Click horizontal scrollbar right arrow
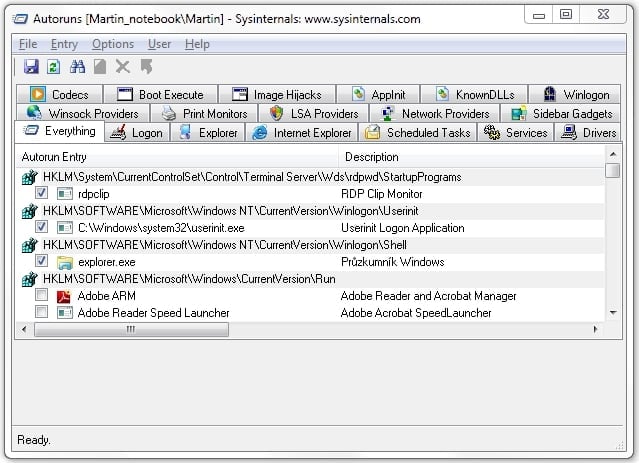 595,329
